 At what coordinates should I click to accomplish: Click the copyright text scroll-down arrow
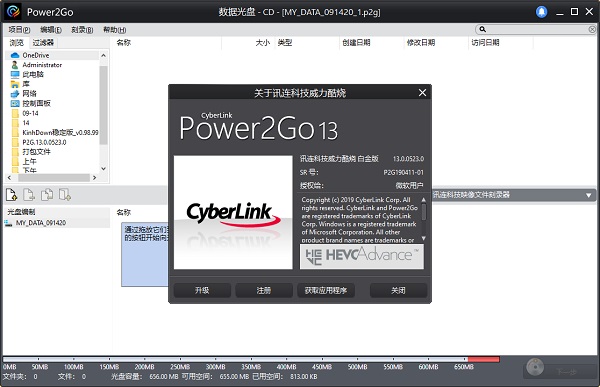424,238
